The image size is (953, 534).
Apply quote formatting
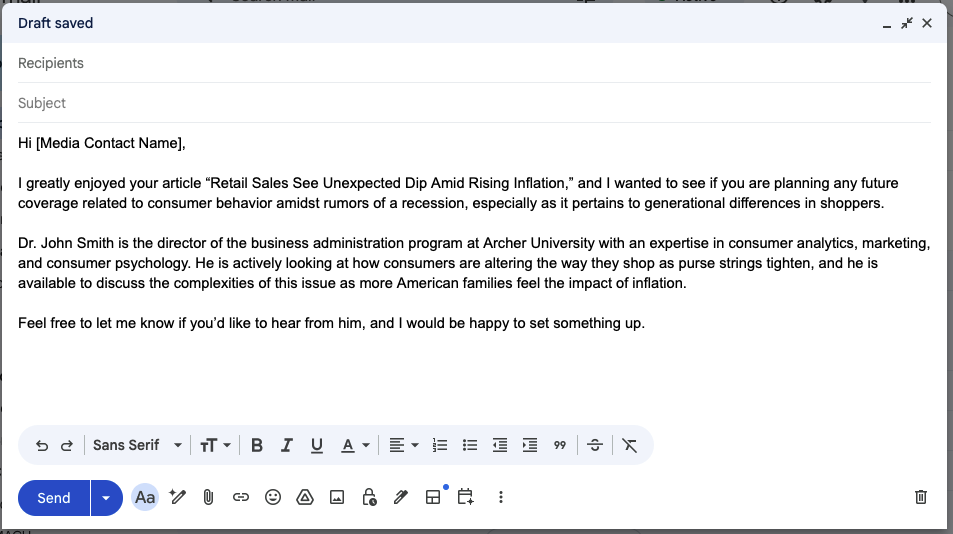[560, 445]
